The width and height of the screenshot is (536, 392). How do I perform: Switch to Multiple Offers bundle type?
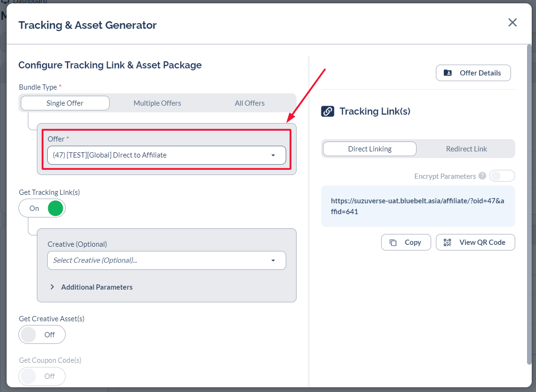click(157, 103)
